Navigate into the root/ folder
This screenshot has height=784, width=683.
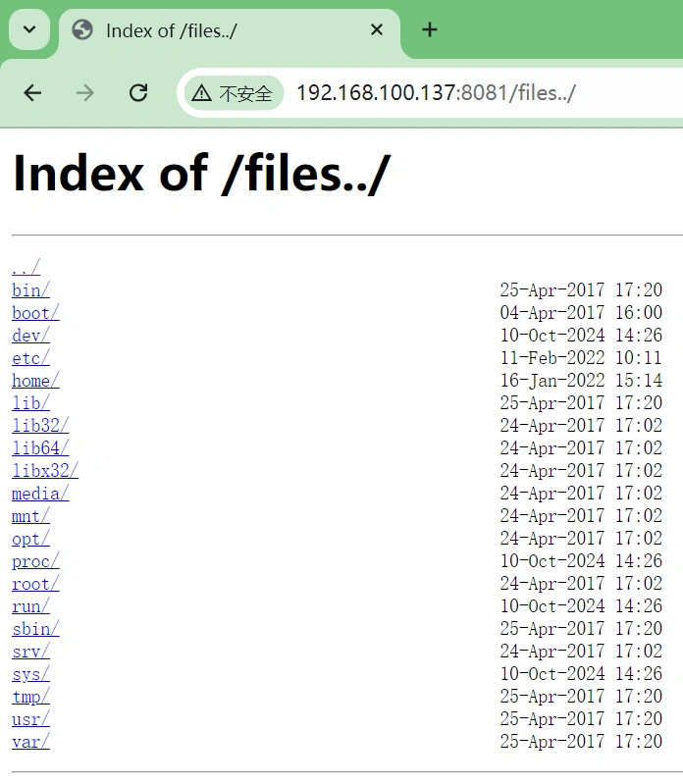[x=35, y=584]
